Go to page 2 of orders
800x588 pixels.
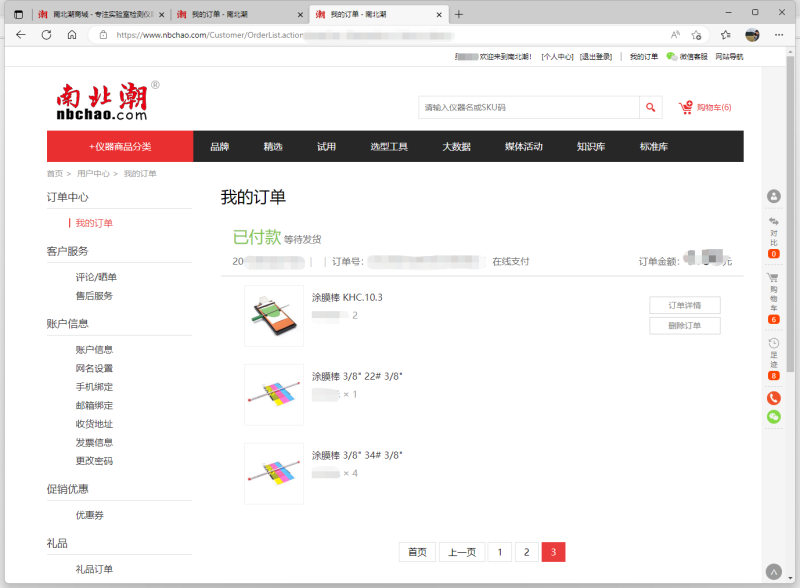pyautogui.click(x=526, y=552)
